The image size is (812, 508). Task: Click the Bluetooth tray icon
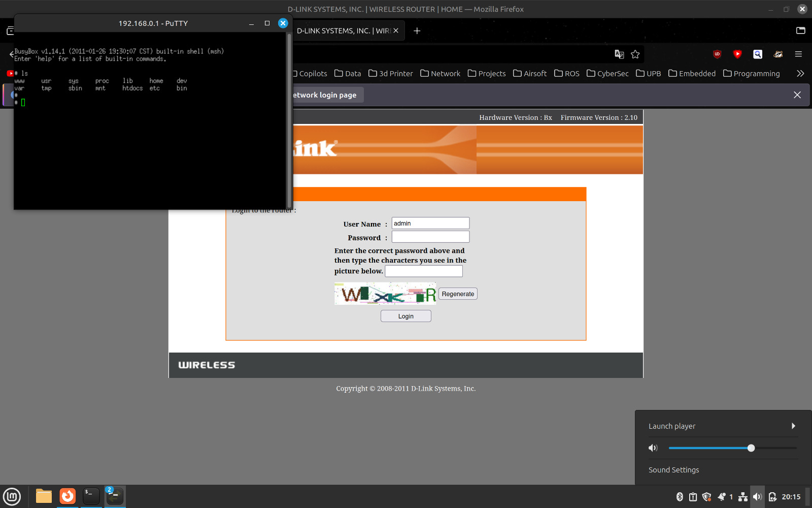680,497
